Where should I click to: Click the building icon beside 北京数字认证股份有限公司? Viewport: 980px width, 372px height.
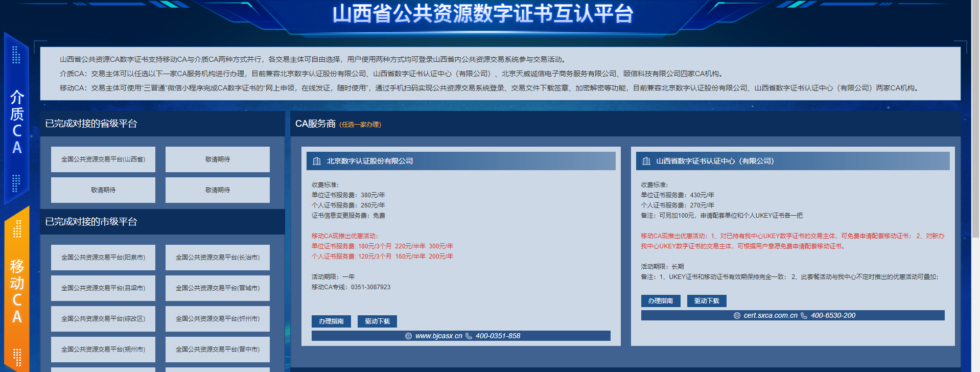pos(317,161)
